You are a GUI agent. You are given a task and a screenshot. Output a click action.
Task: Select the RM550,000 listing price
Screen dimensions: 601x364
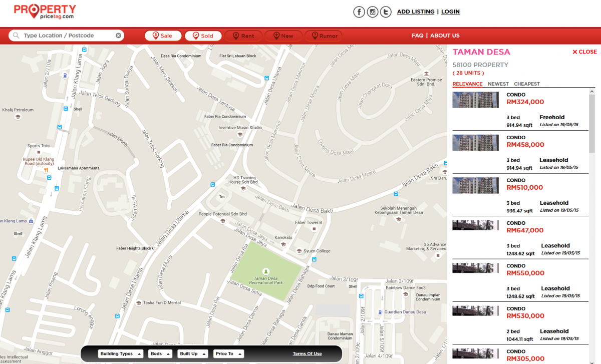pos(525,273)
